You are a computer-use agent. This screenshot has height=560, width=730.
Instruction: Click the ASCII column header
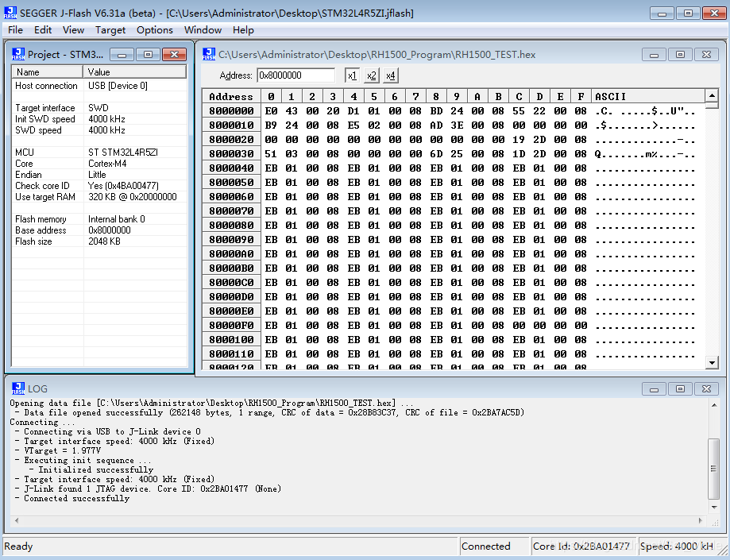[648, 96]
